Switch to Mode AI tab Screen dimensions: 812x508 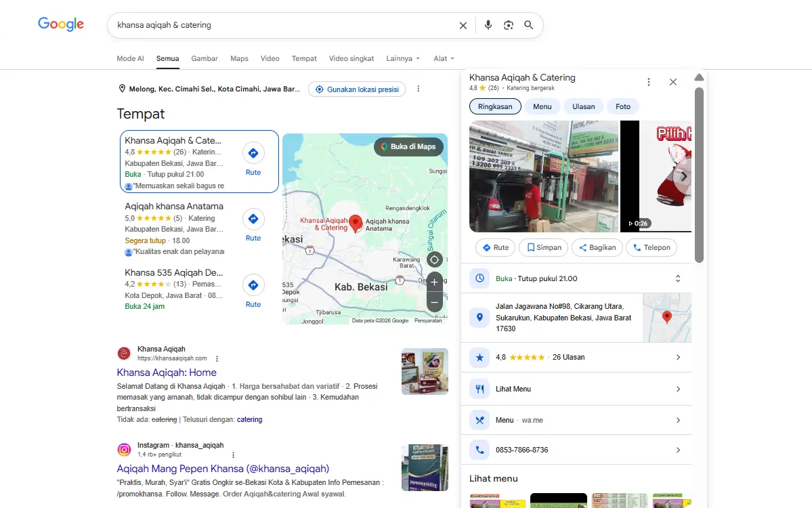130,58
